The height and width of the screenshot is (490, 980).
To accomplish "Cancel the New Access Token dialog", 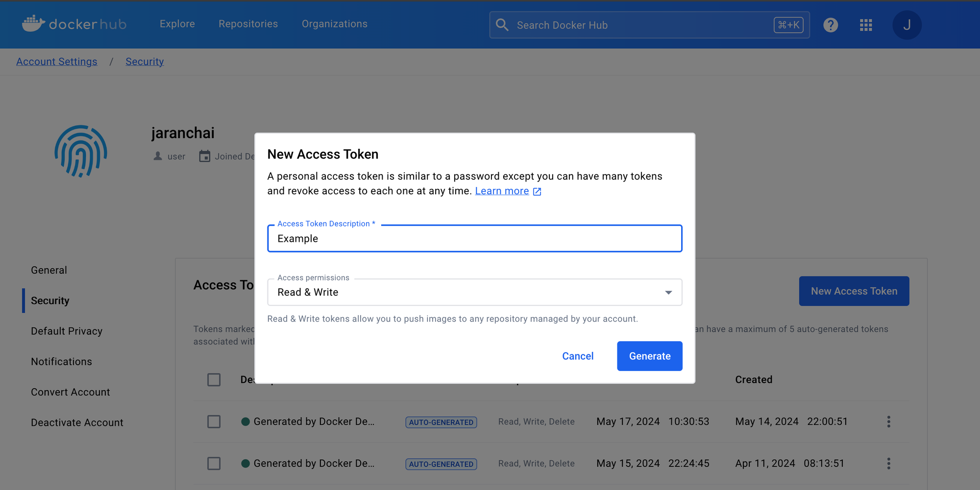I will click(578, 356).
